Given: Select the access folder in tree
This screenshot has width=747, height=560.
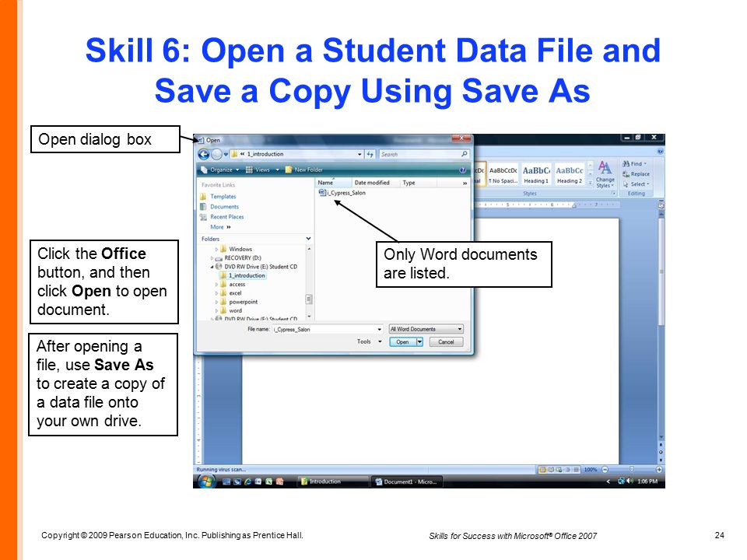Looking at the screenshot, I should click(233, 285).
